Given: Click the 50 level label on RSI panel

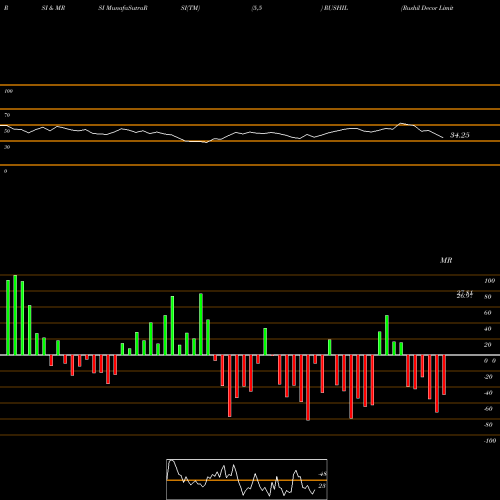Looking at the screenshot, I should [7, 131].
